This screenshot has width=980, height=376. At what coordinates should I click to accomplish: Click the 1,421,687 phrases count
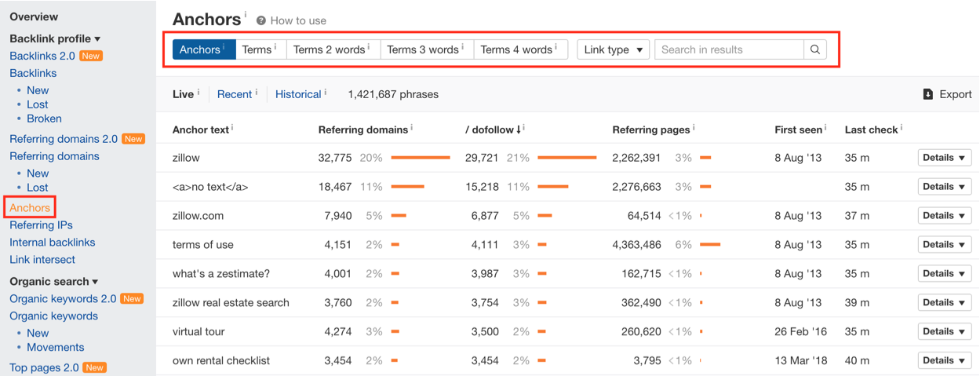(393, 94)
